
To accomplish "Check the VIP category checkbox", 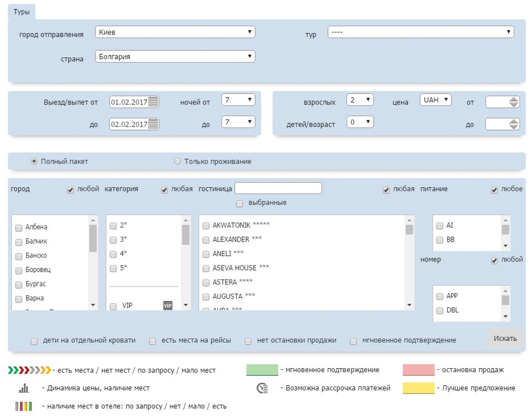I will coord(113,307).
